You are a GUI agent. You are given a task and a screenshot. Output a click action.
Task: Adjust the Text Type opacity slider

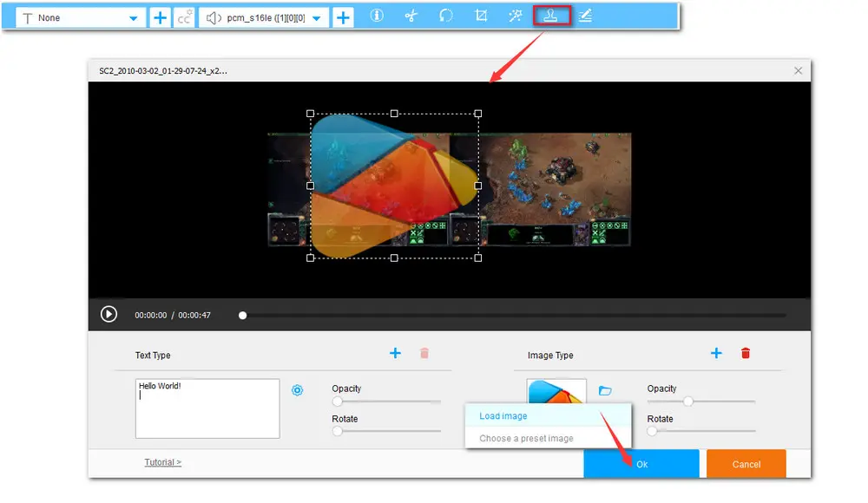386,402
